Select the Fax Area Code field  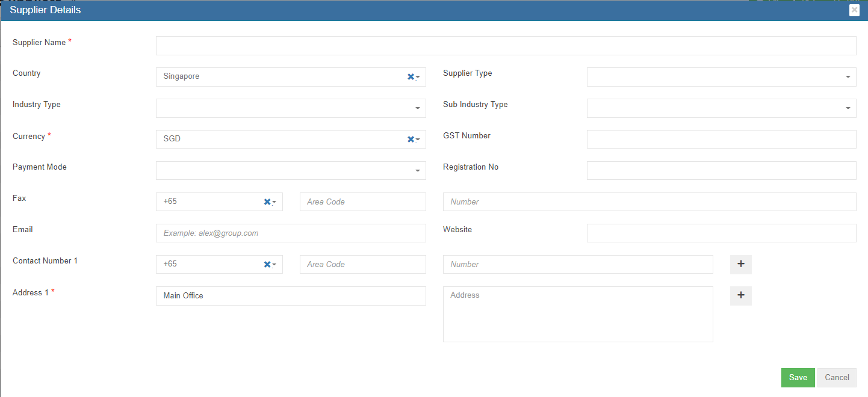[x=362, y=202]
